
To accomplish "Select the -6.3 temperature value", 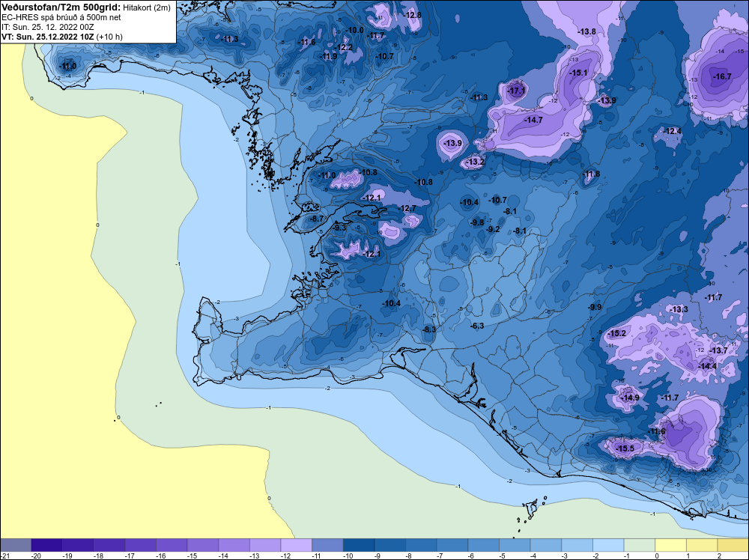I will coord(477,326).
